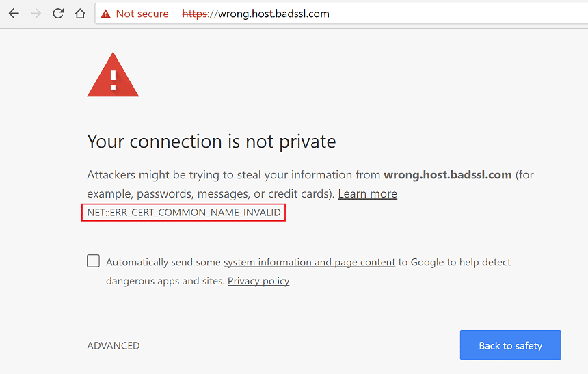Go back using the browser back arrow

[14, 14]
